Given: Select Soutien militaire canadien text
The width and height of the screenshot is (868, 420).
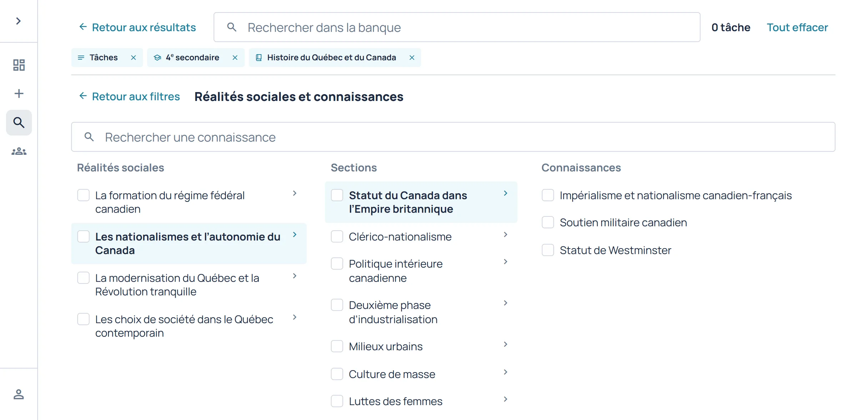Looking at the screenshot, I should [623, 222].
